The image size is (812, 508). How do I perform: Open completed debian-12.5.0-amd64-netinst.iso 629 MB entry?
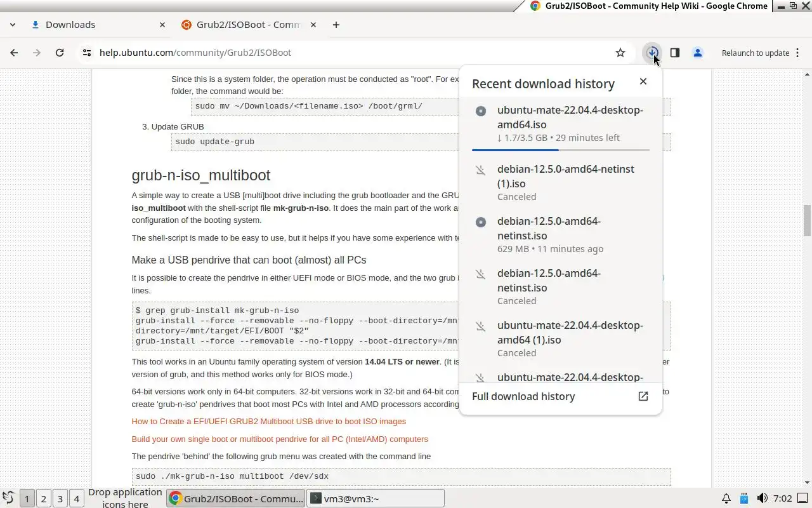561,235
